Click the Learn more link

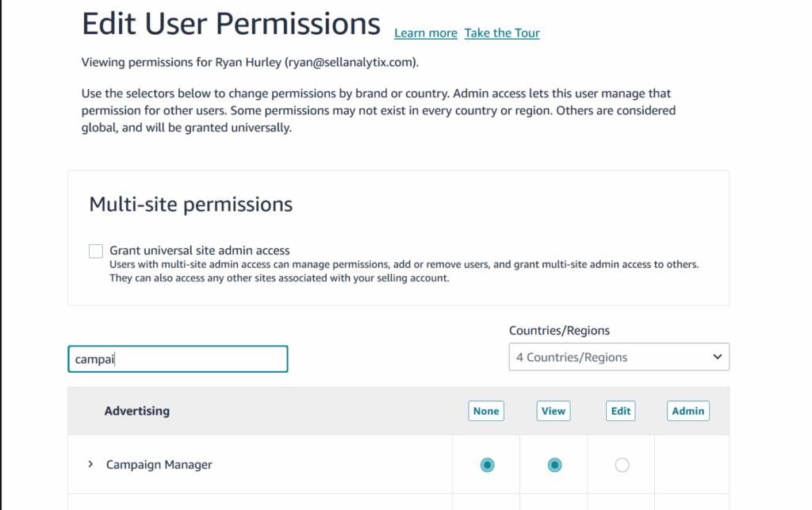(x=426, y=33)
